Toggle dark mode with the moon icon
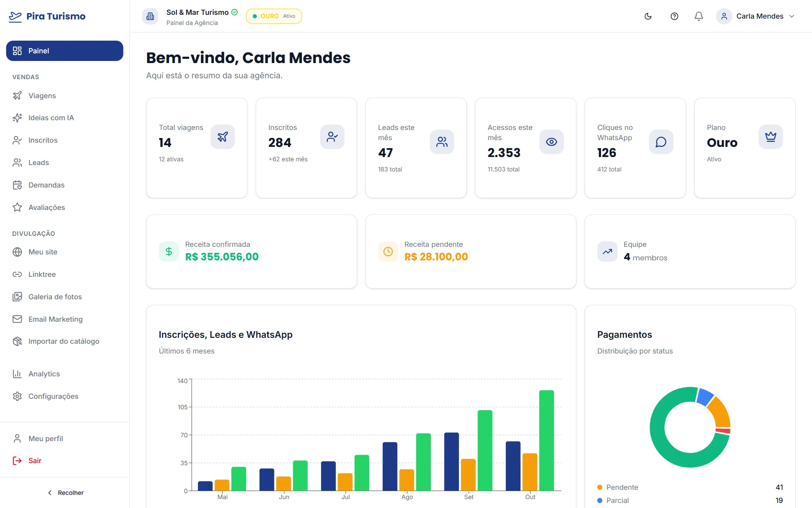Viewport: 812px width, 508px height. pos(648,16)
